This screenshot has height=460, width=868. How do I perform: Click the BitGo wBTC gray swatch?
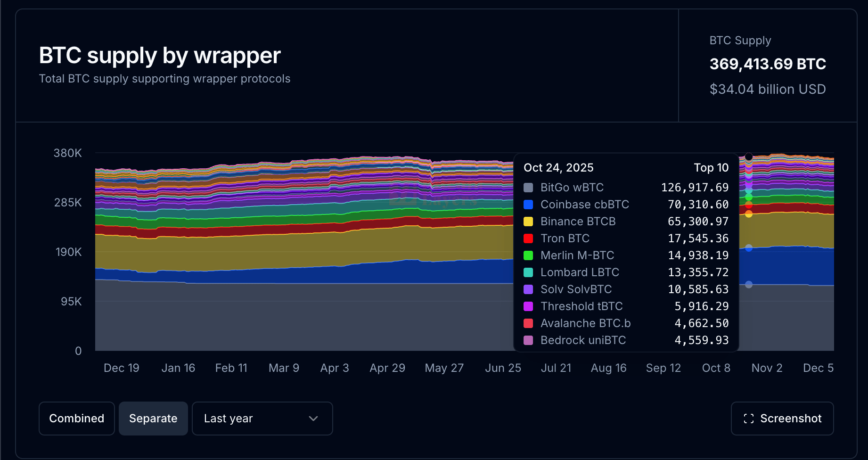[528, 188]
